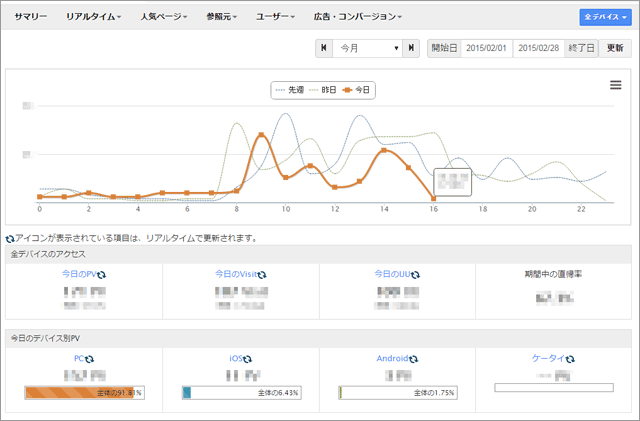Click the refresh icon next to 今日のUU
The image size is (640, 421).
pyautogui.click(x=415, y=275)
